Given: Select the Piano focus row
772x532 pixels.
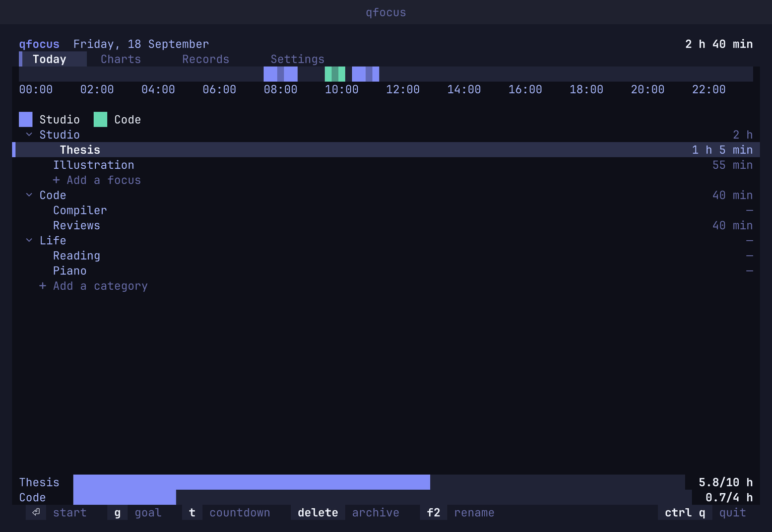Looking at the screenshot, I should point(386,271).
